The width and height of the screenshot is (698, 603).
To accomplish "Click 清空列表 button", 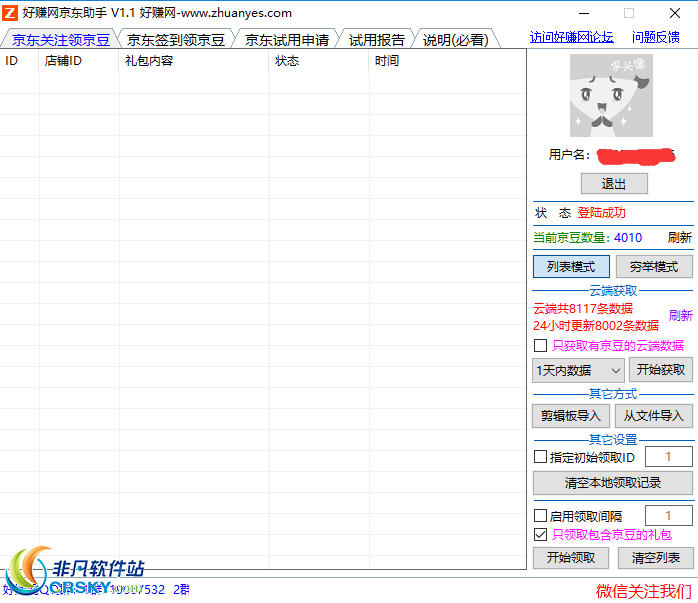I will 656,558.
